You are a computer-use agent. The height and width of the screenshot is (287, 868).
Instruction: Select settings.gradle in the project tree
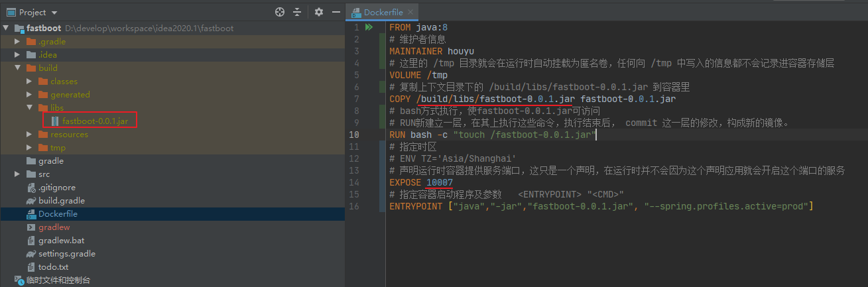pyautogui.click(x=66, y=254)
